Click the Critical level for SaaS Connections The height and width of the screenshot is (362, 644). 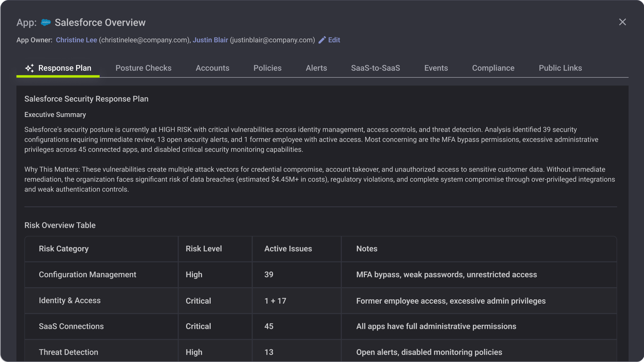199,326
